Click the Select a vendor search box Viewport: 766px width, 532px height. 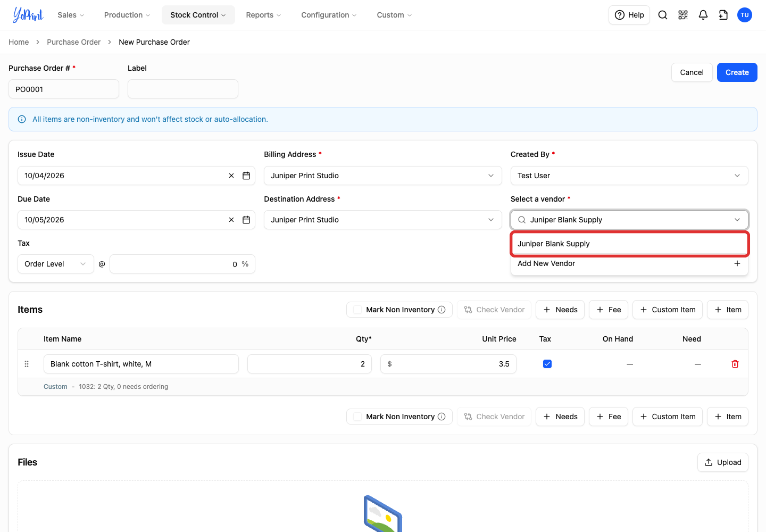coord(629,220)
